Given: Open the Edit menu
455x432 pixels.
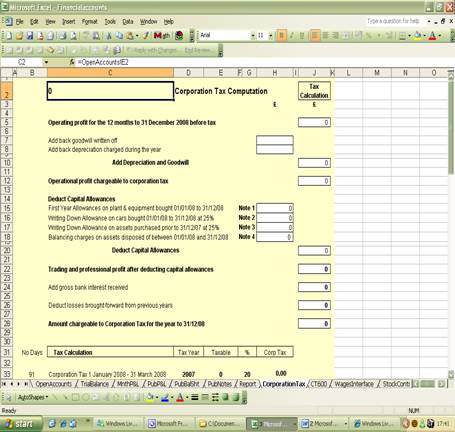Looking at the screenshot, I should [34, 22].
